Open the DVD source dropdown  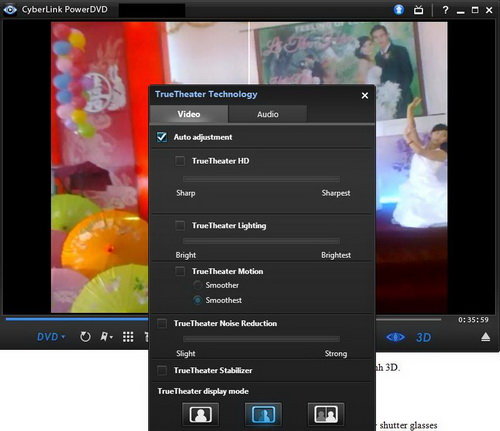click(x=51, y=337)
